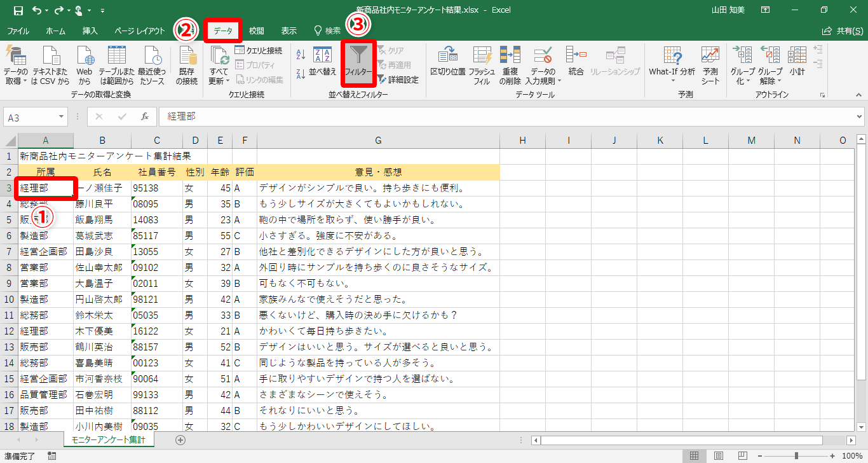Open the アウトライン dialog launcher

[x=823, y=95]
